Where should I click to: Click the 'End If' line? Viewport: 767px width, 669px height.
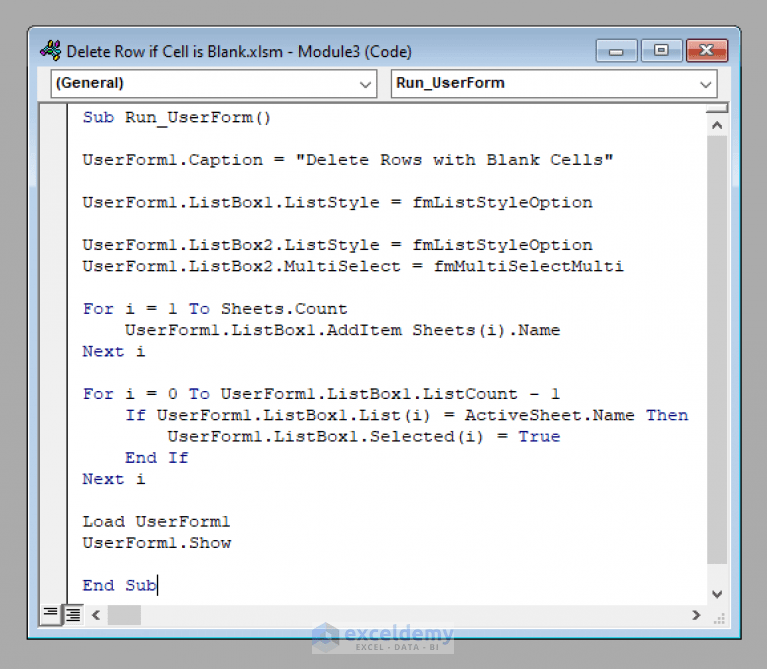[x=157, y=458]
